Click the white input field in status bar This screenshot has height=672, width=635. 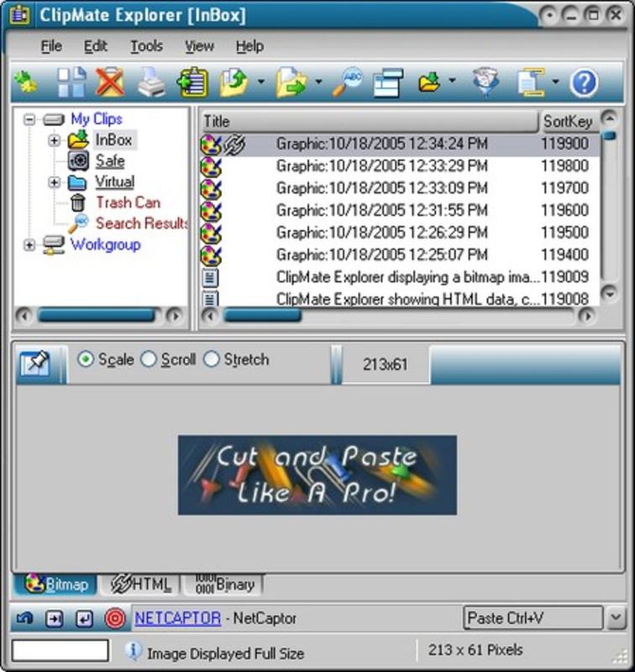[x=60, y=650]
